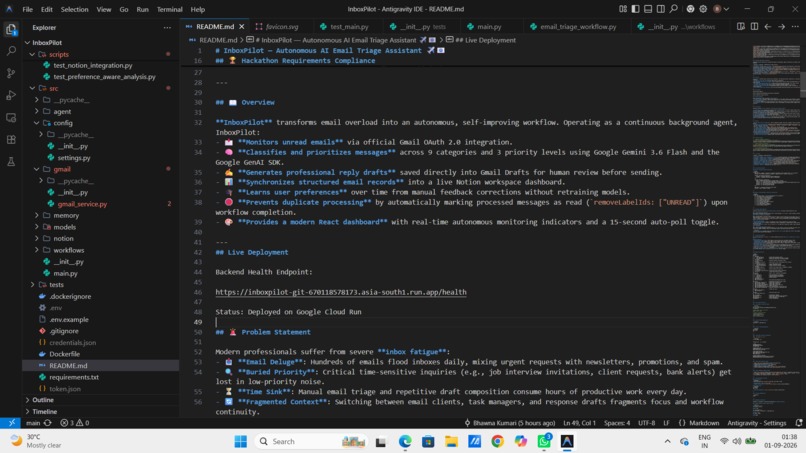Viewport: 806px width, 453px height.
Task: Open the Cloud Run health endpoint link
Action: click(x=341, y=292)
